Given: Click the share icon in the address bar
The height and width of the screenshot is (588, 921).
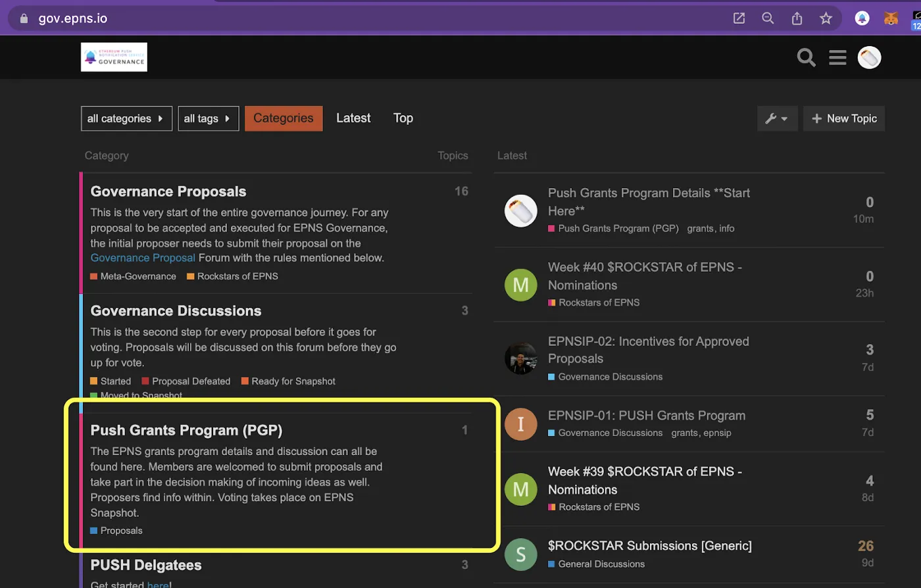Looking at the screenshot, I should tap(797, 18).
